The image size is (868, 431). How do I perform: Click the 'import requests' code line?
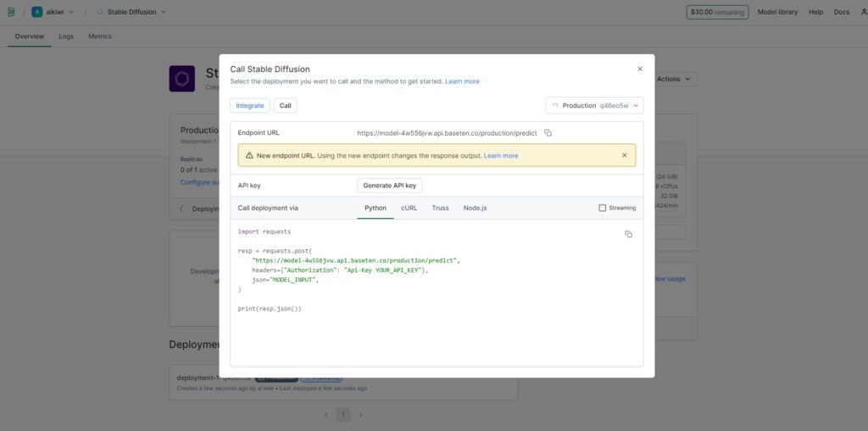click(x=264, y=232)
